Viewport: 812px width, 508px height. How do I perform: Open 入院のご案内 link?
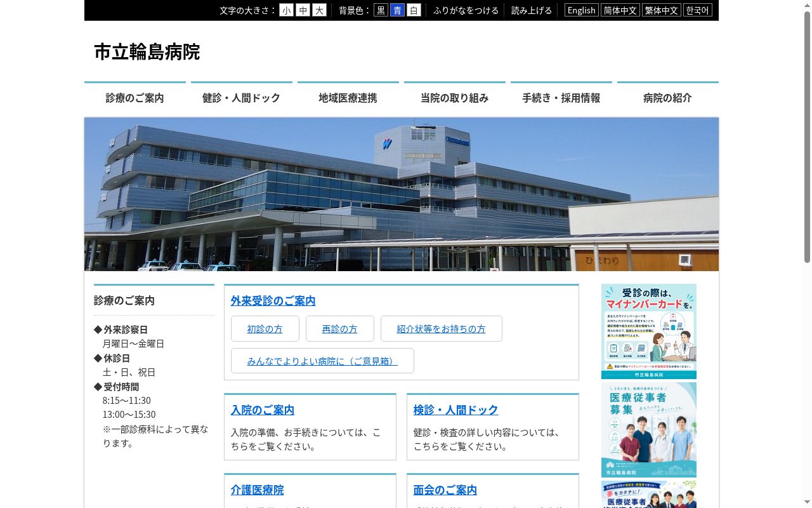263,410
